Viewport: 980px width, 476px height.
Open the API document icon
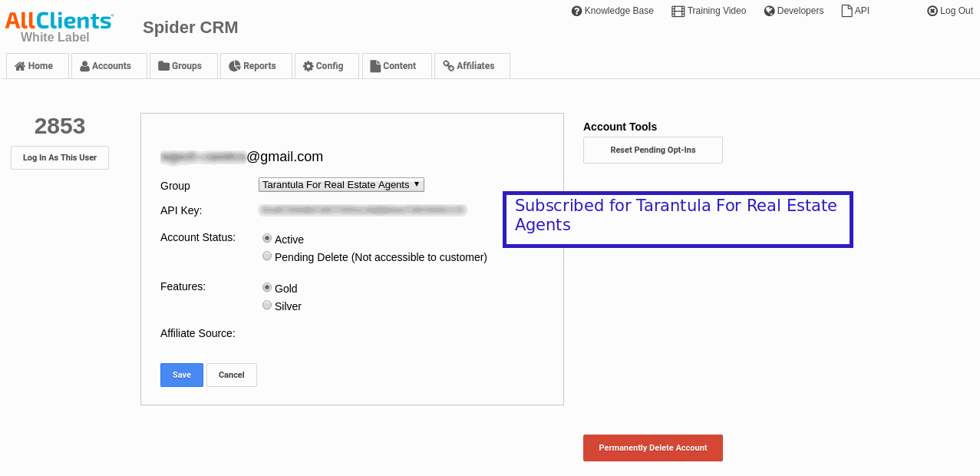847,11
